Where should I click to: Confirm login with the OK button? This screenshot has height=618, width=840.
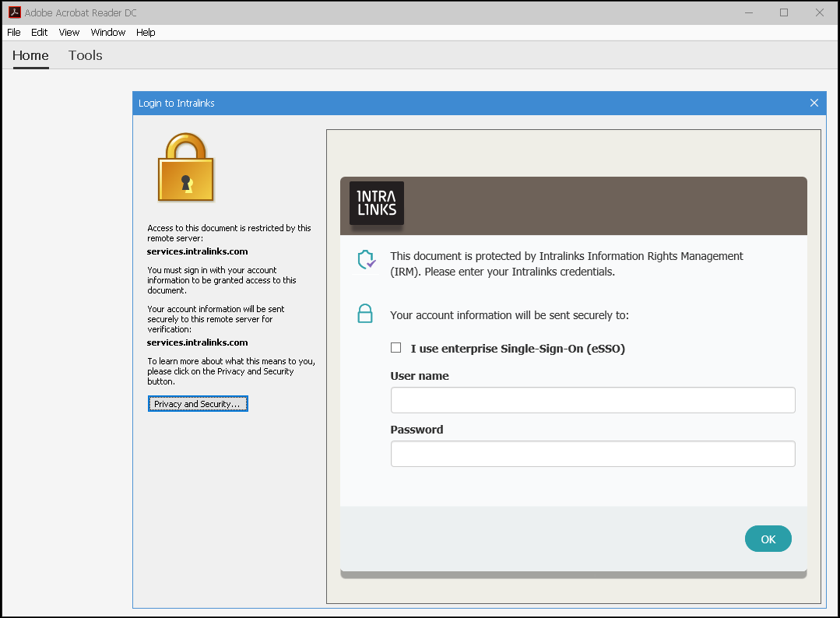coord(768,539)
